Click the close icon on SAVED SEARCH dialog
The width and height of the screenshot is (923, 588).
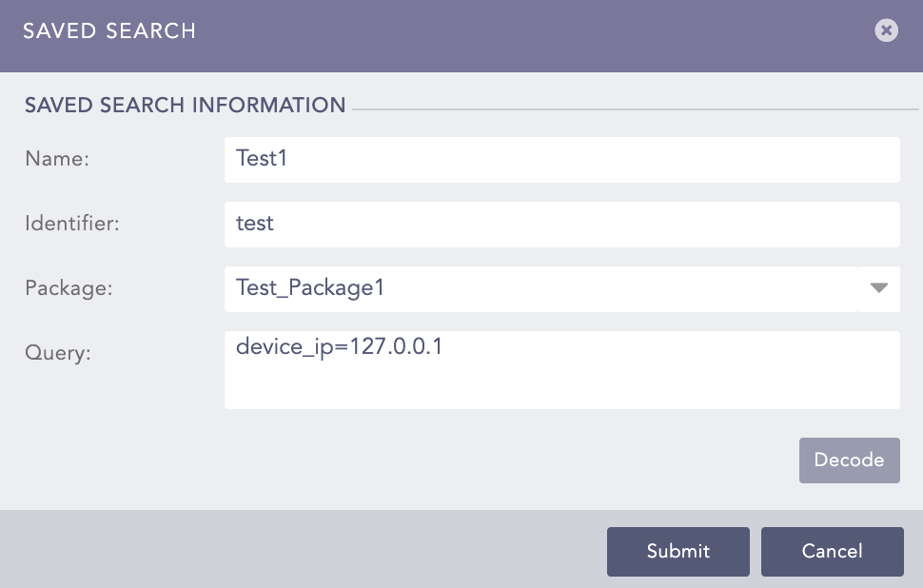(886, 29)
